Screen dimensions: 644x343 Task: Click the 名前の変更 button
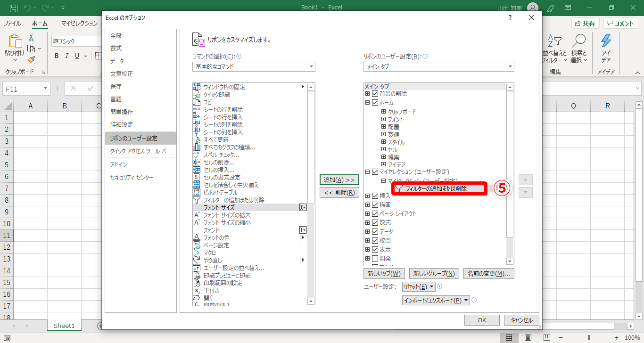tap(488, 273)
